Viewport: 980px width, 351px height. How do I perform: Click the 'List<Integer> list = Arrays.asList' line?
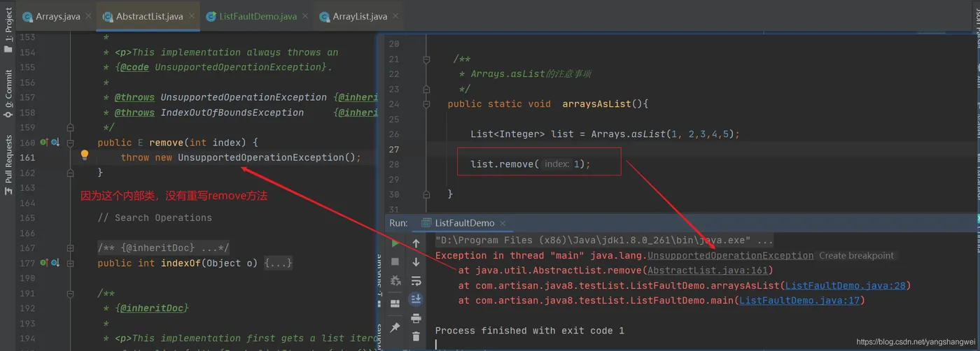coord(605,134)
